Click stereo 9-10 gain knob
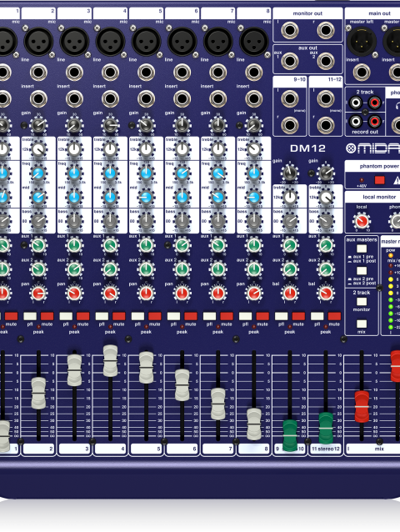400x532 pixels. [x=290, y=173]
